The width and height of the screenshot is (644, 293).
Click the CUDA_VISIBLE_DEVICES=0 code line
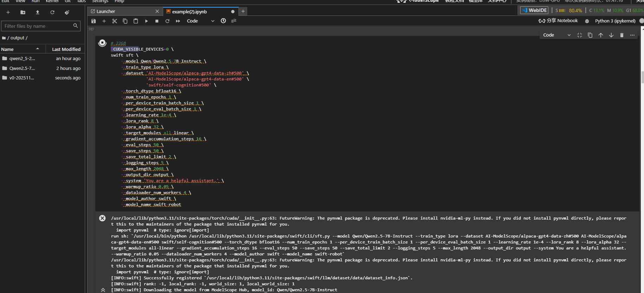coord(142,49)
